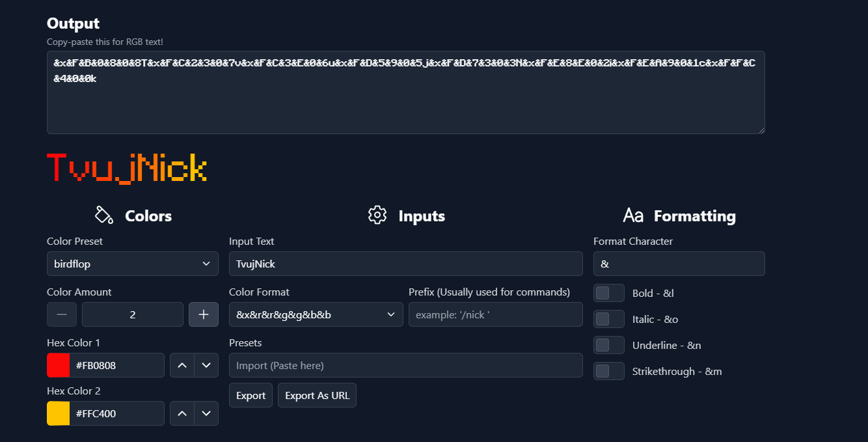This screenshot has width=868, height=442.
Task: Click the gear icon beside Inputs
Action: point(377,215)
